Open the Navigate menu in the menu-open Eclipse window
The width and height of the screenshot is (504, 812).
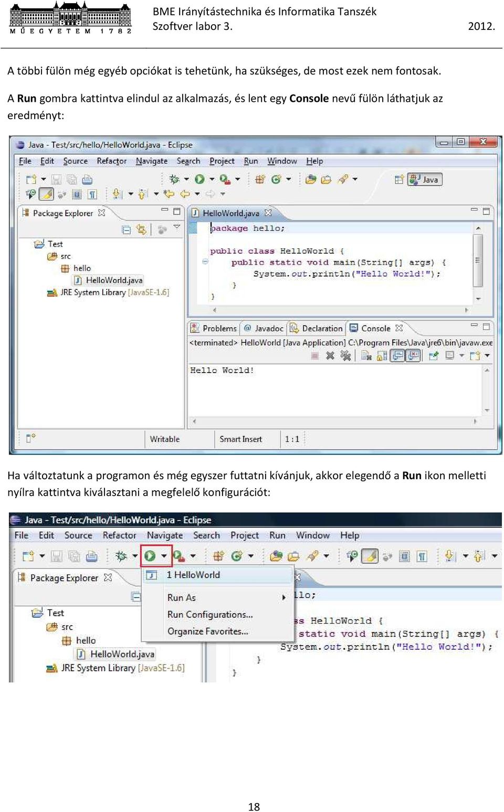tap(165, 535)
